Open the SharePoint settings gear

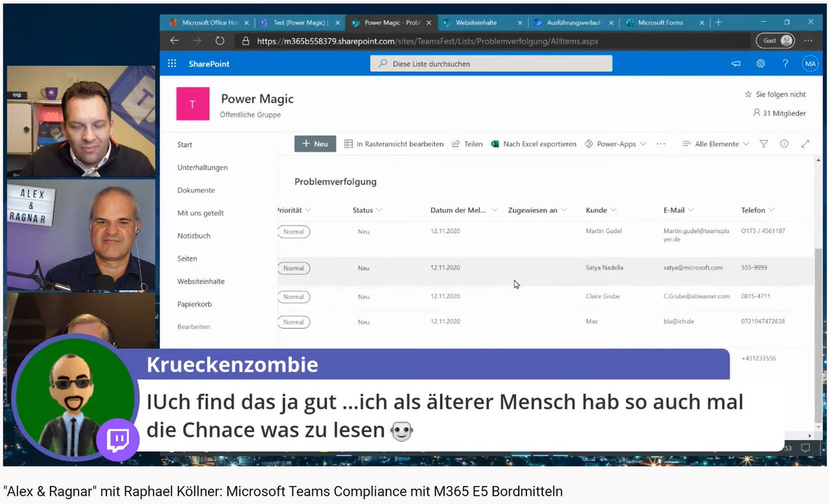click(x=761, y=64)
